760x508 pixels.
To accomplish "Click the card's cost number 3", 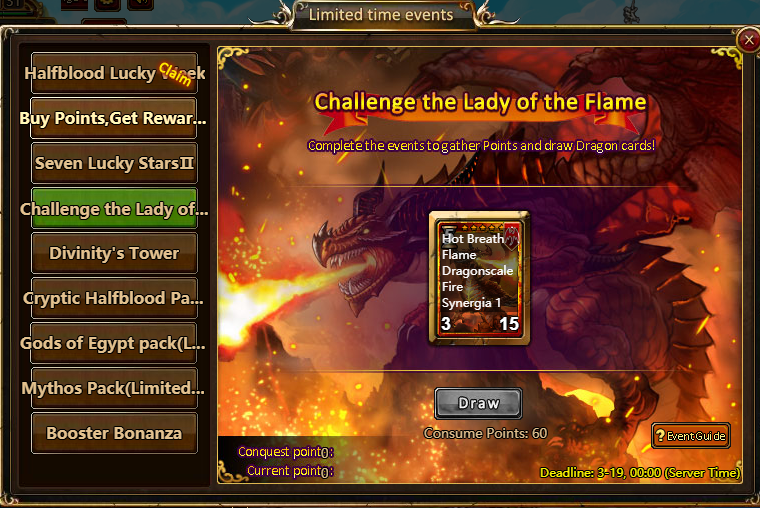I will click(446, 324).
